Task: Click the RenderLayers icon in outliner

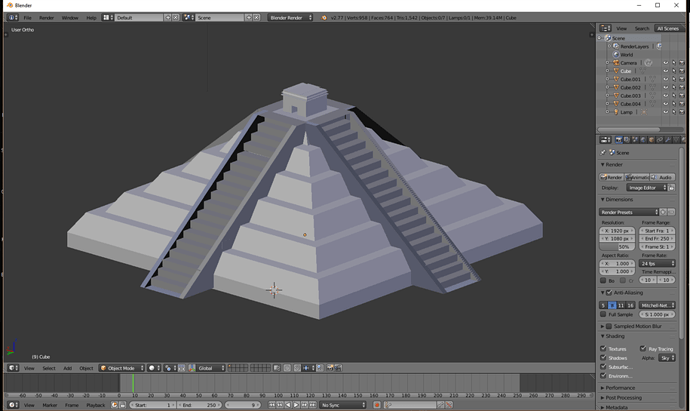Action: [616, 46]
